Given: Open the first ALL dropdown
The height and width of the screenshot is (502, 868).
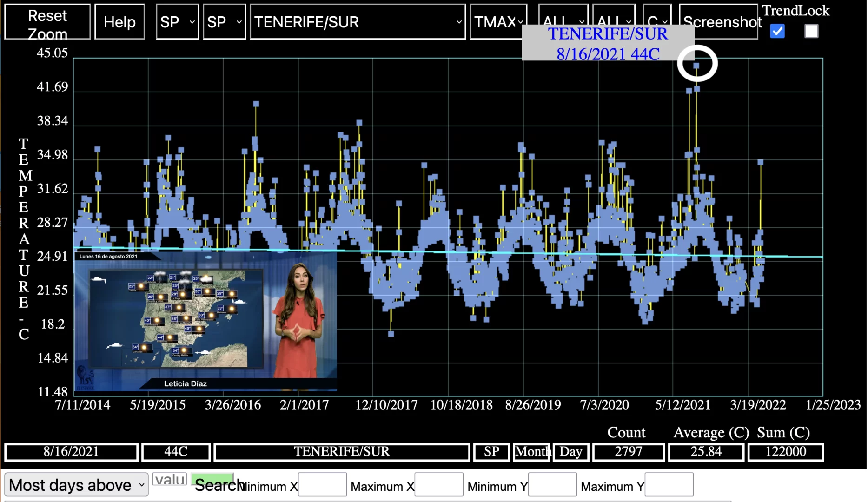Looking at the screenshot, I should click(x=563, y=15).
